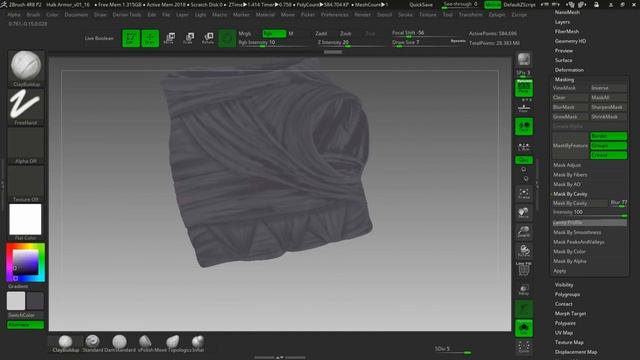This screenshot has width=640, height=360.
Task: Toggle the Xpose button on right shelf
Action: pos(524,347)
